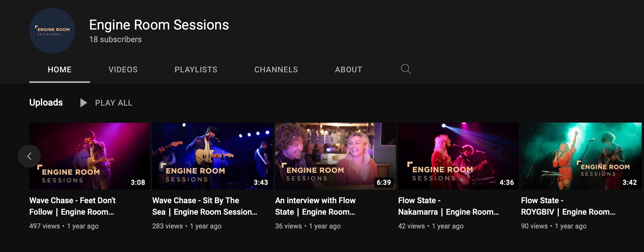Click title Wave Chase - Sit By The Sea

pos(205,206)
